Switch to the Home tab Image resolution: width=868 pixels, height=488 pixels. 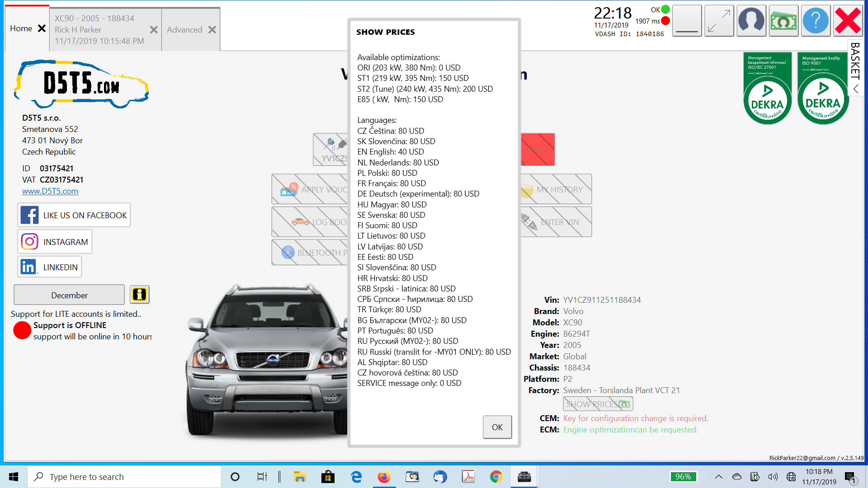[x=21, y=28]
